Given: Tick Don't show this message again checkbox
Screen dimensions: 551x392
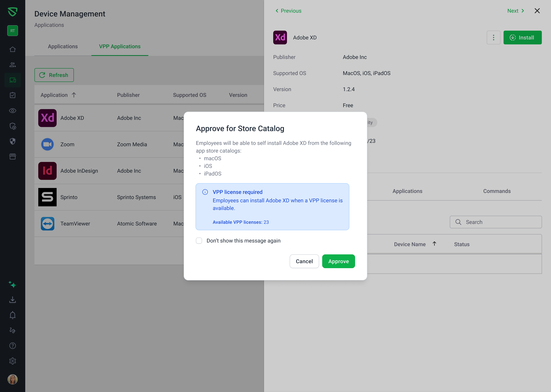Looking at the screenshot, I should point(199,241).
